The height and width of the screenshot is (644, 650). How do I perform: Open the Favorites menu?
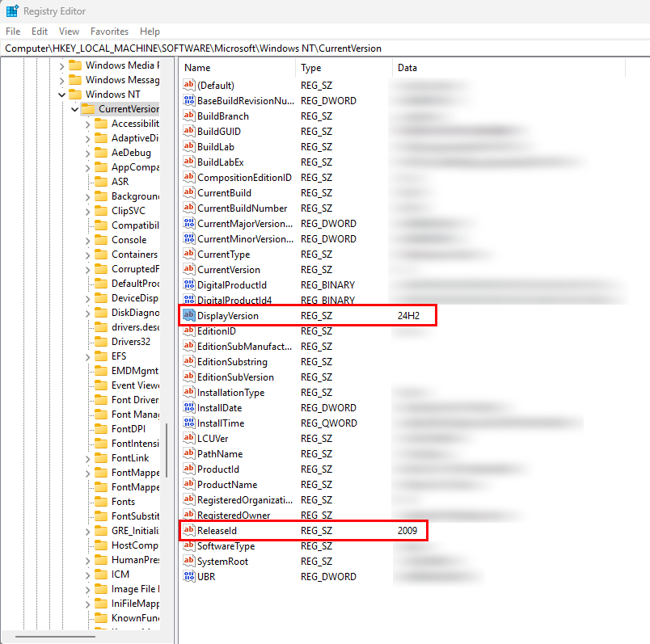[x=109, y=32]
